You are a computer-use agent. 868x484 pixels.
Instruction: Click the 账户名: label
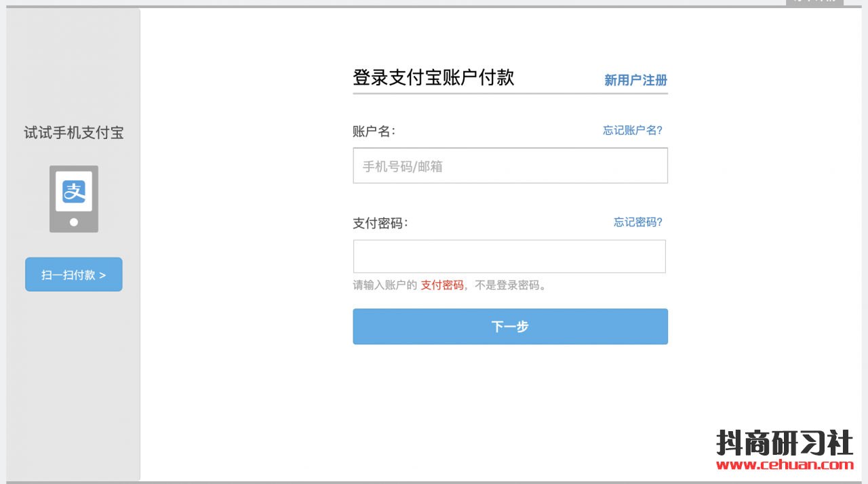click(x=374, y=132)
